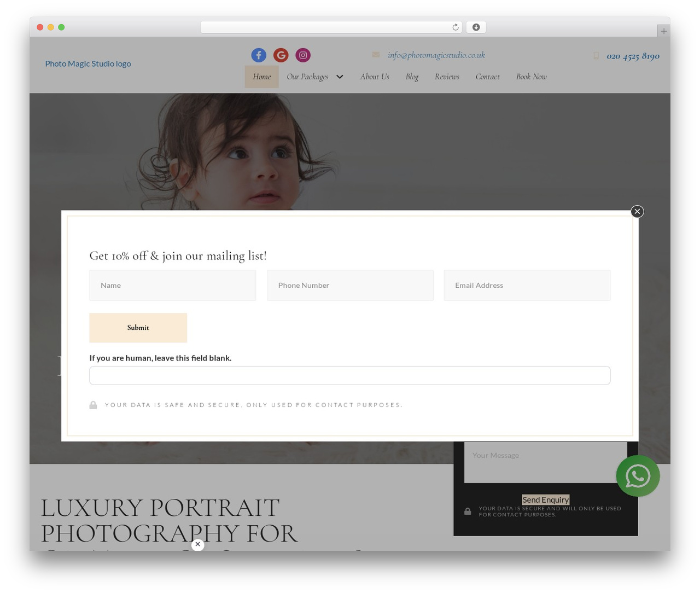Open the Blog menu item
Screen dimensions: 700x593
pyautogui.click(x=412, y=77)
